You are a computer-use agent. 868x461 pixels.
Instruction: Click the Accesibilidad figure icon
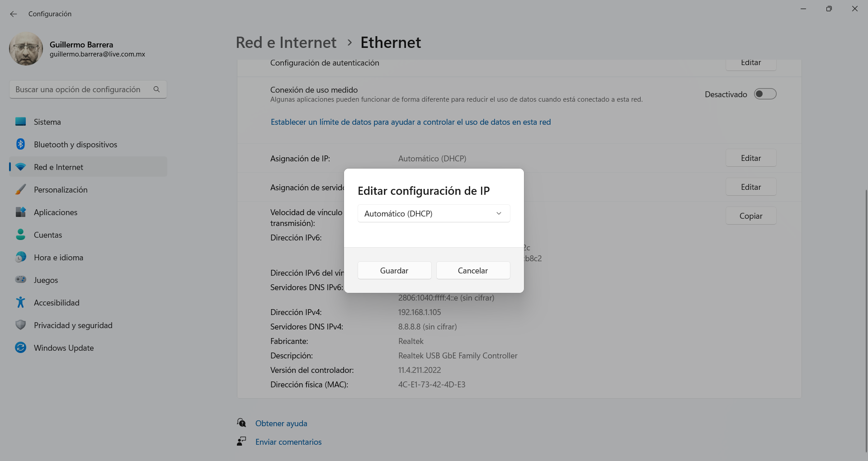point(20,302)
